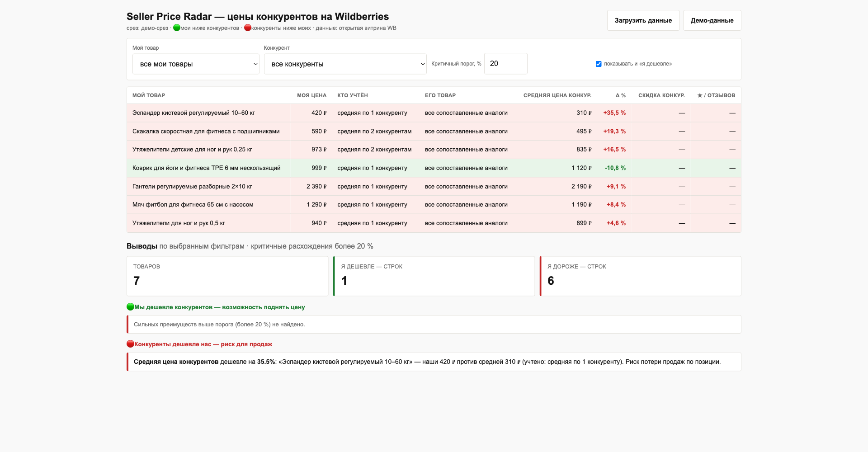Click the Я ДОРОЖЕ — СТРОК summary card
The height and width of the screenshot is (452, 868).
coord(641,276)
